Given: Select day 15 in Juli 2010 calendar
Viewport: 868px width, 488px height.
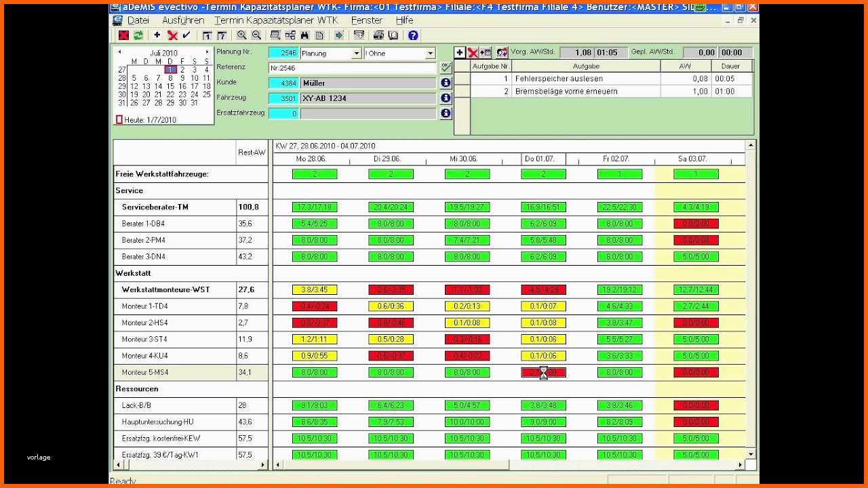Looking at the screenshot, I should 170,86.
